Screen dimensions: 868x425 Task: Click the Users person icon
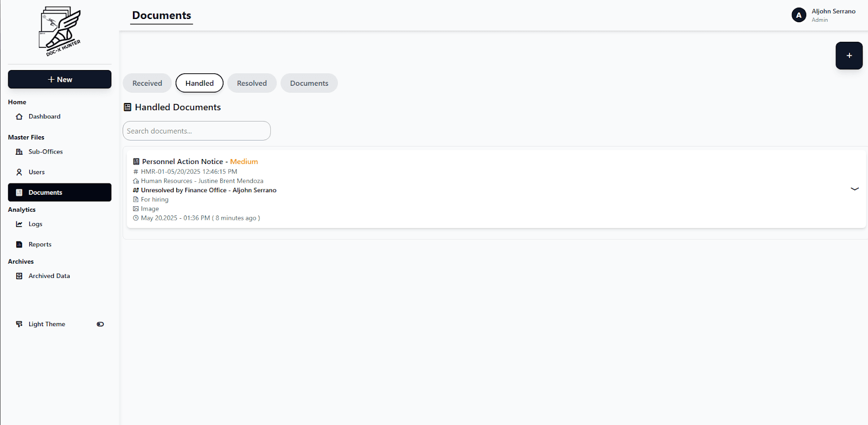pos(19,172)
